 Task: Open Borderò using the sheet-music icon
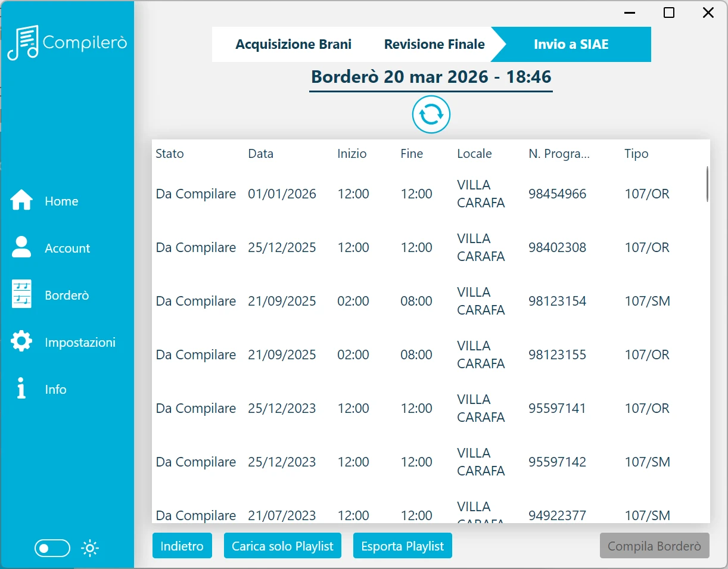pos(21,294)
